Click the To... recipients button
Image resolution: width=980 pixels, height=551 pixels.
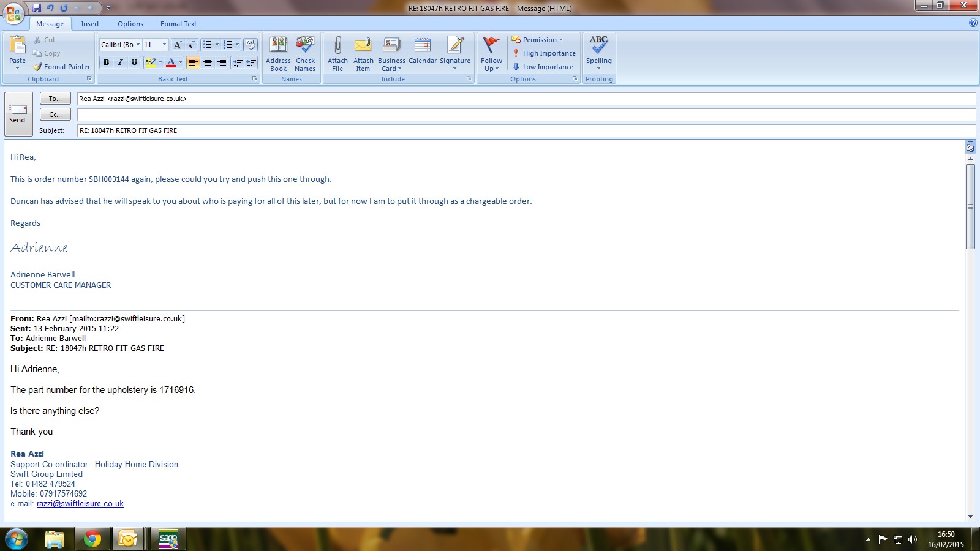point(55,99)
